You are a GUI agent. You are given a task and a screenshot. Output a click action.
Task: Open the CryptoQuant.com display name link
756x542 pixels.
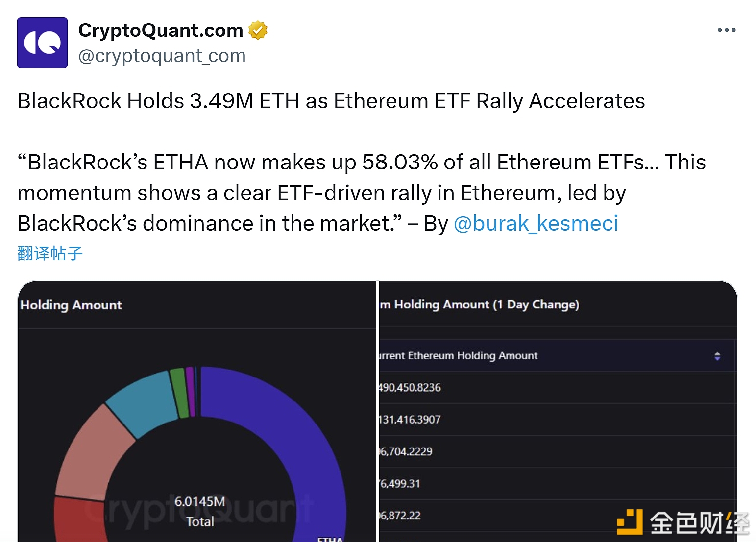[161, 30]
